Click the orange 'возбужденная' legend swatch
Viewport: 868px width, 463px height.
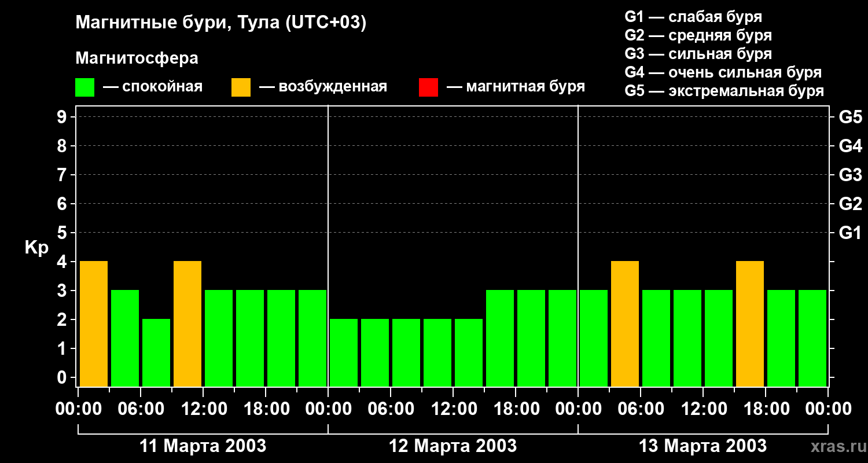click(241, 87)
